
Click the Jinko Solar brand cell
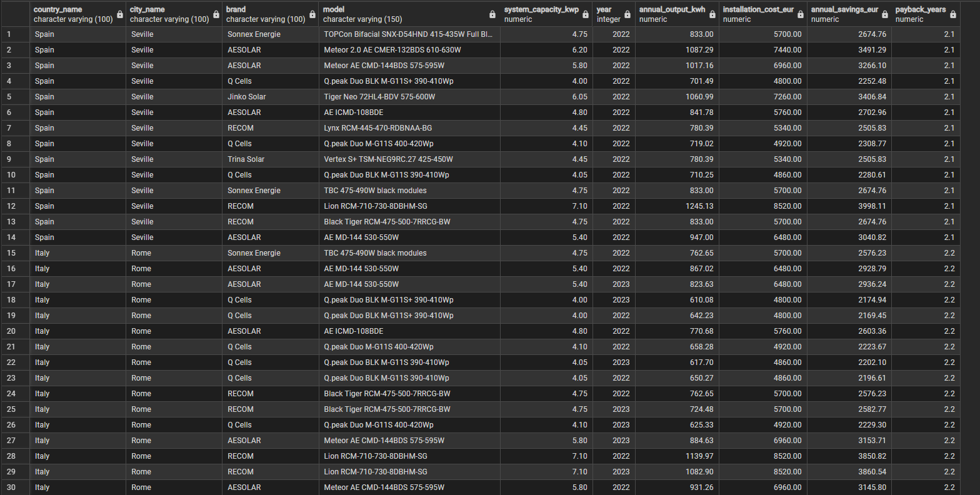(270, 97)
